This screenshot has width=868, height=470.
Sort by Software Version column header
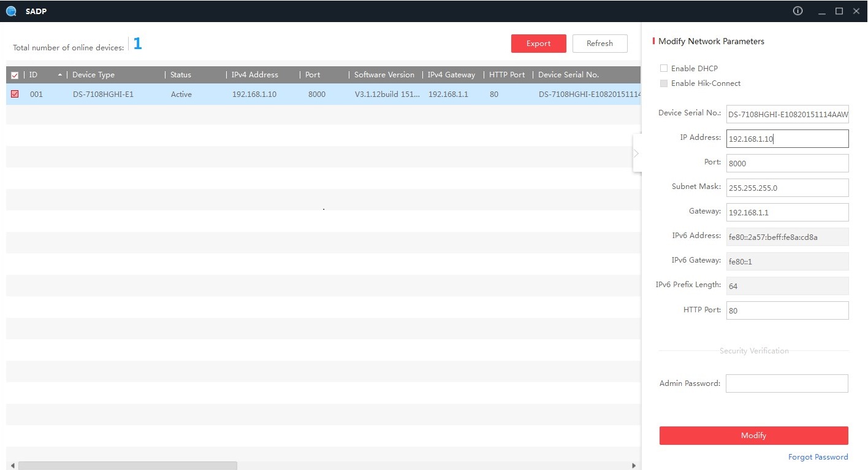click(384, 75)
